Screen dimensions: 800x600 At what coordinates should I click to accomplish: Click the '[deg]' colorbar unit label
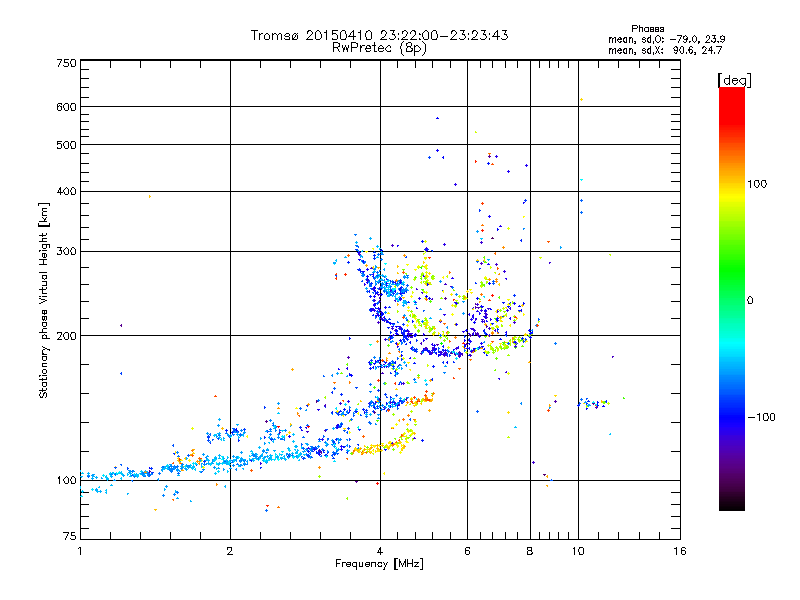[x=734, y=80]
